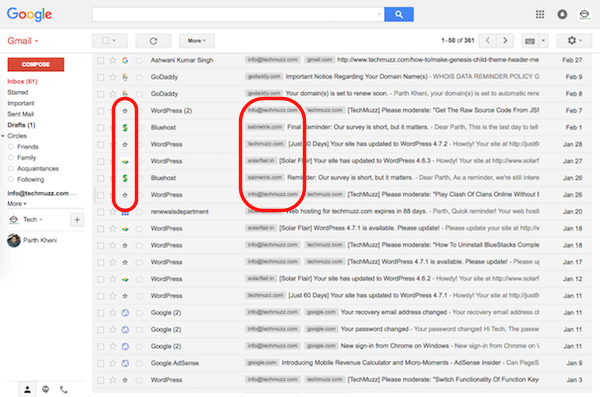Tick checkbox for GoDaddy Feb 8 email
Viewport: 600px width, 397px height.
(x=101, y=94)
